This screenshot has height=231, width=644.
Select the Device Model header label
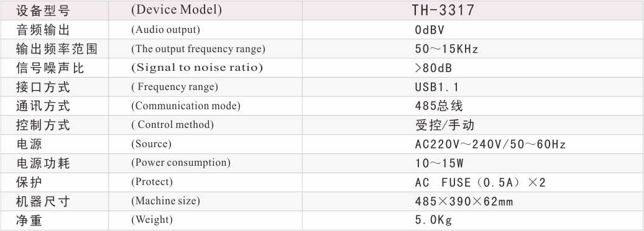(177, 10)
